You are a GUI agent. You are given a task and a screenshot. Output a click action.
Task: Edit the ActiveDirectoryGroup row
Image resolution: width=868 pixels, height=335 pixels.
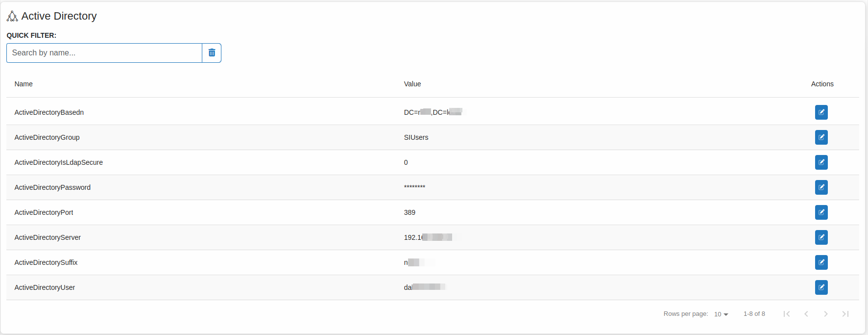point(821,137)
